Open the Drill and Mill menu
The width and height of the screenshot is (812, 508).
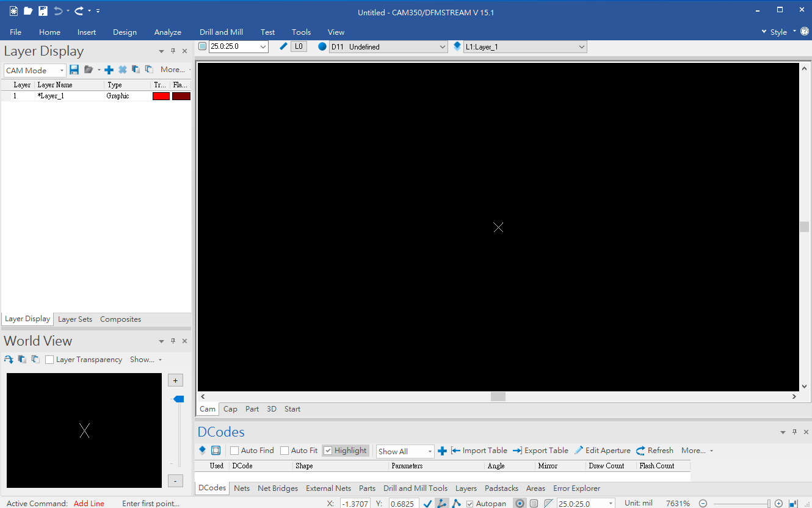coord(221,32)
